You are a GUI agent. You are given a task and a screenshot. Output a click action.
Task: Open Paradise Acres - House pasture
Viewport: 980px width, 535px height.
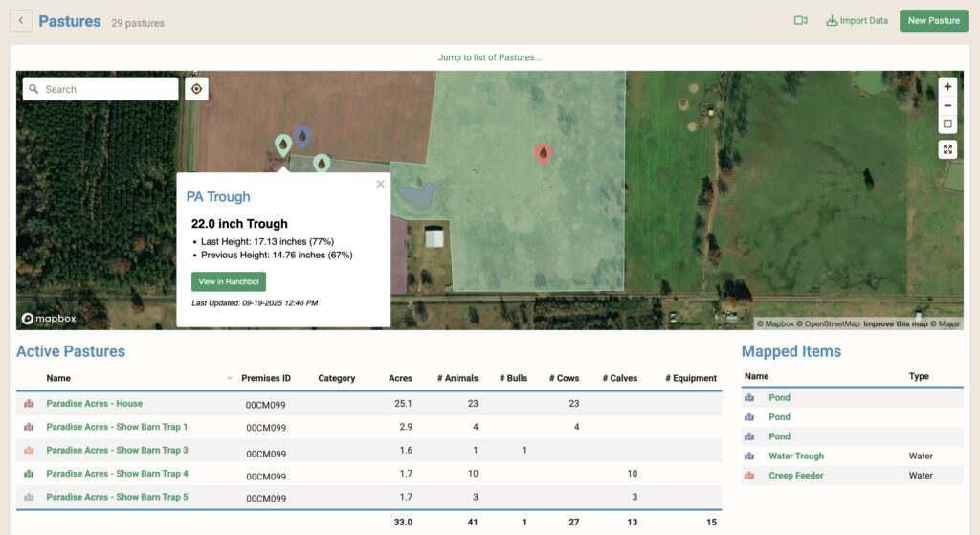click(x=94, y=404)
